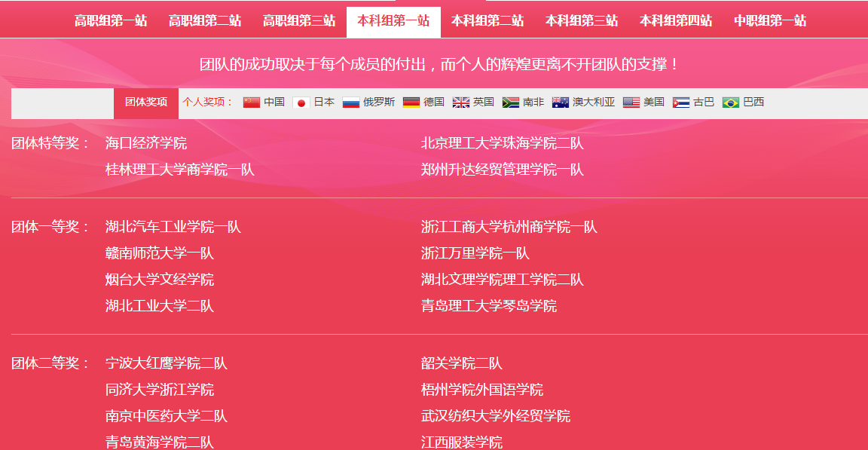This screenshot has height=450, width=868.
Task: Select the 中职组第一站 tab
Action: coord(770,21)
